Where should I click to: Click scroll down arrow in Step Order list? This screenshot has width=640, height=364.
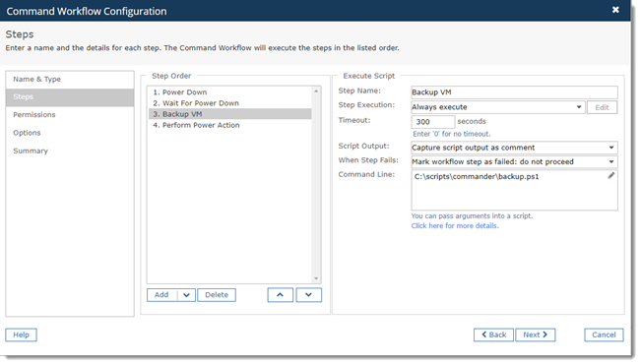(316, 278)
